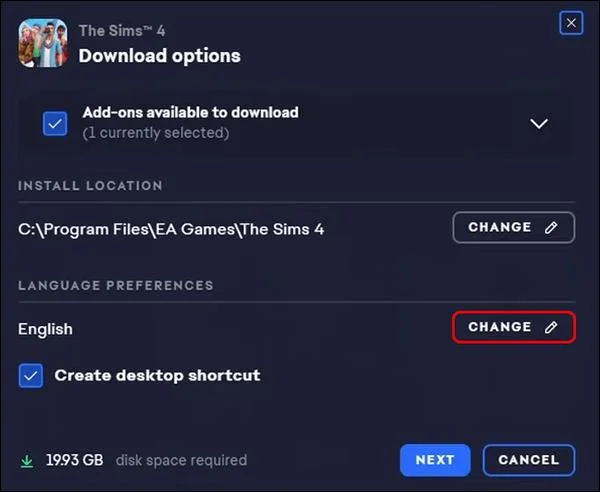
Task: Click the 'Download options' heading
Action: click(159, 56)
